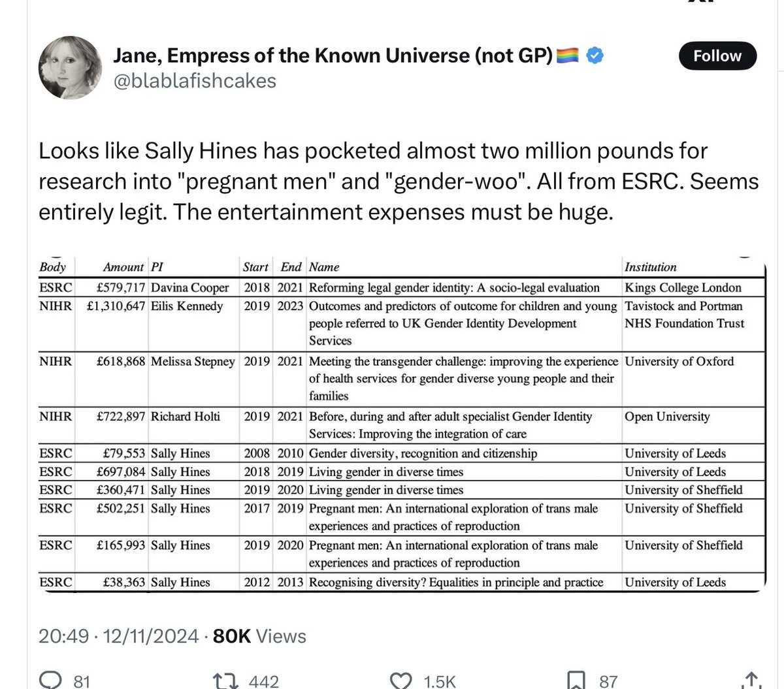Click the 442 reposts count

point(264,682)
